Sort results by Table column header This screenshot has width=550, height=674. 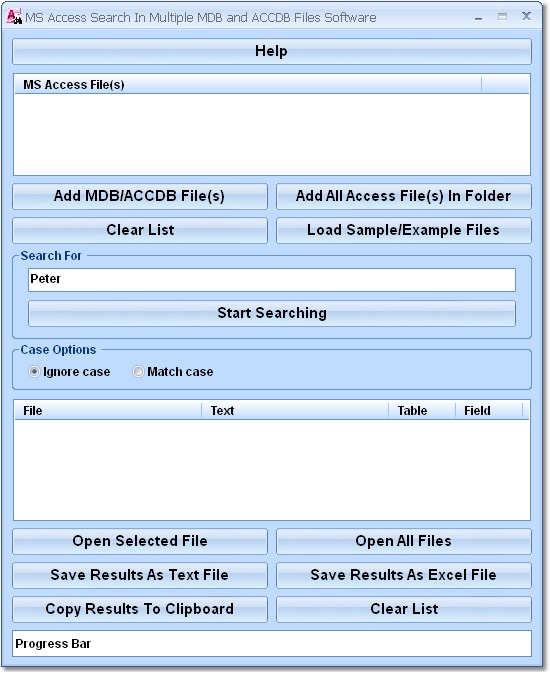coord(422,411)
